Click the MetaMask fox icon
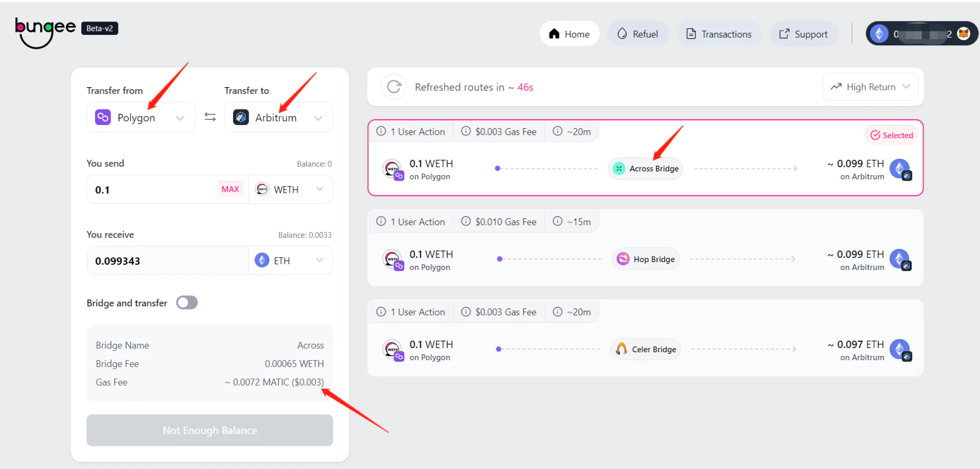 pos(964,34)
